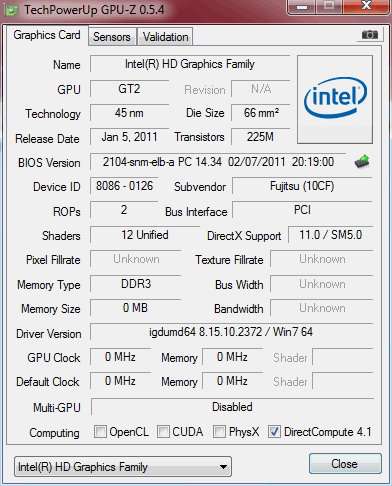This screenshot has width=392, height=486.
Task: Click the Intel vendor logo
Action: point(335,99)
